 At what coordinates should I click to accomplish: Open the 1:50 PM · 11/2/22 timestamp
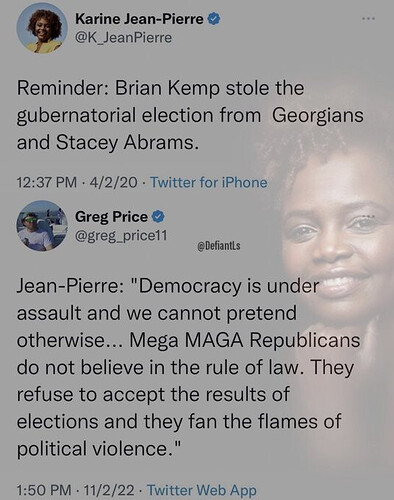(76, 490)
